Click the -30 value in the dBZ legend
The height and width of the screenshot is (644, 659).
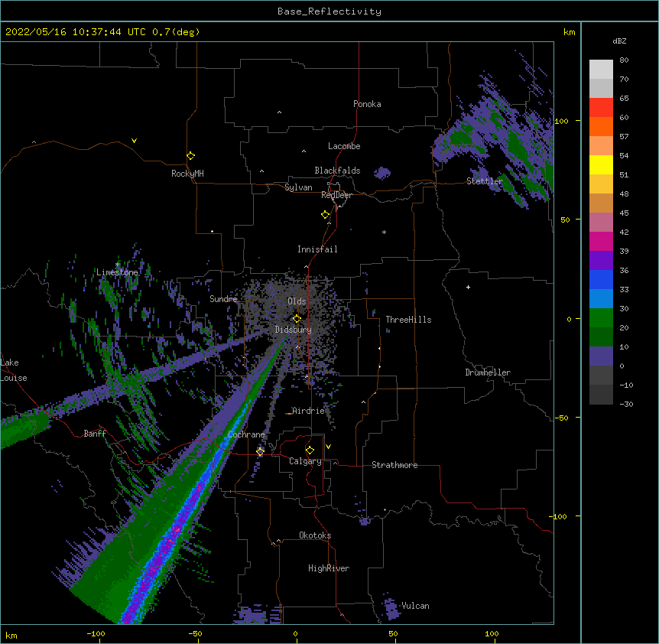point(626,404)
